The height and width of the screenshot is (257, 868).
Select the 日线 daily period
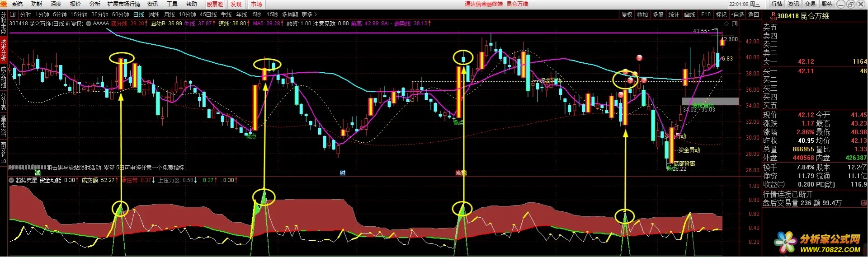point(139,14)
